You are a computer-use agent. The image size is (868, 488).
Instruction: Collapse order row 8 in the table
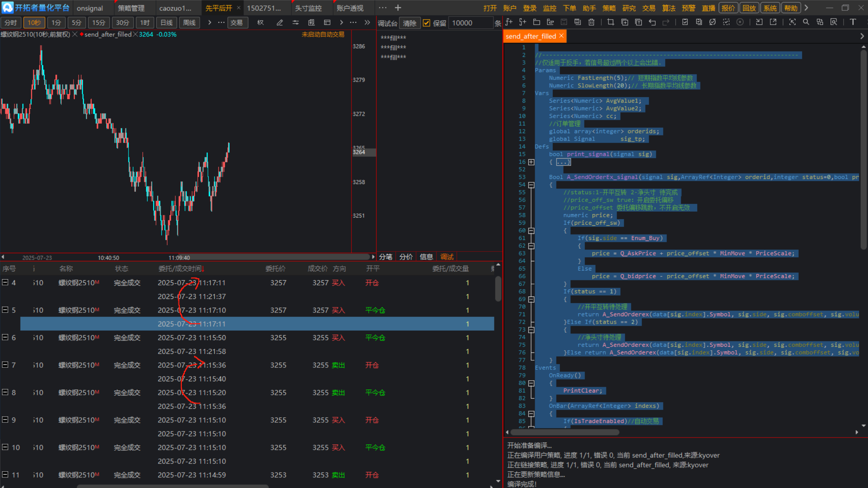coord(5,392)
